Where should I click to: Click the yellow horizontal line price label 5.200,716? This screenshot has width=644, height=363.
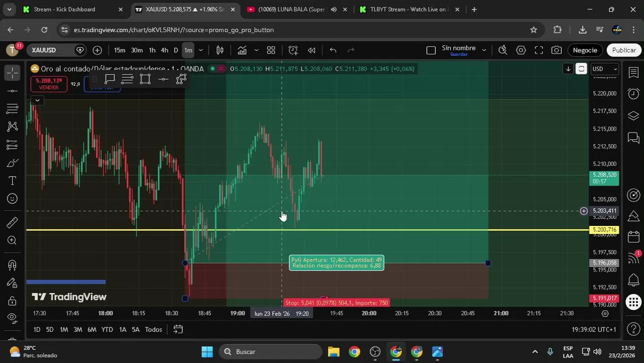[604, 230]
